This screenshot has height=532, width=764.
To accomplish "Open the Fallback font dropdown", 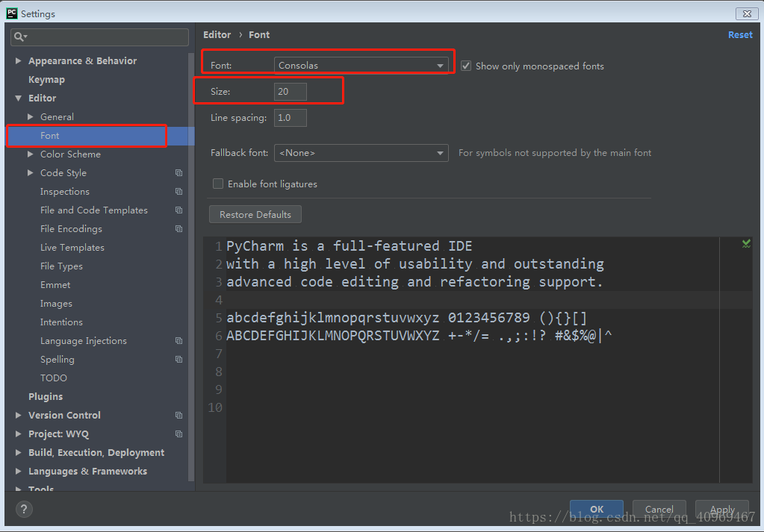I will 361,153.
